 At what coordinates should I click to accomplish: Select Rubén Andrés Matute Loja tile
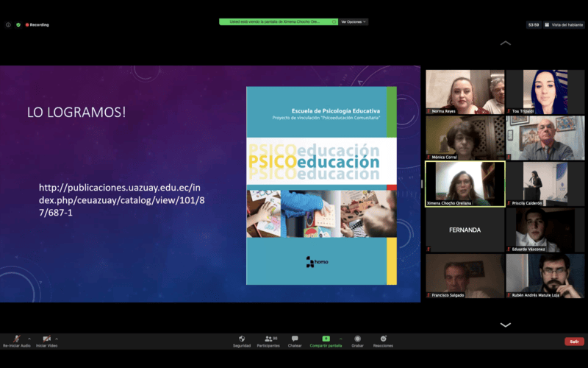click(x=545, y=276)
